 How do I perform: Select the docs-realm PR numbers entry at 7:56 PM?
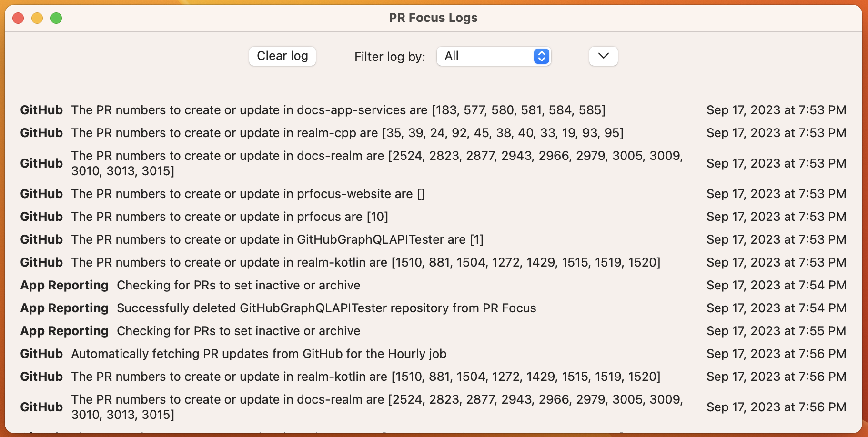(433, 407)
